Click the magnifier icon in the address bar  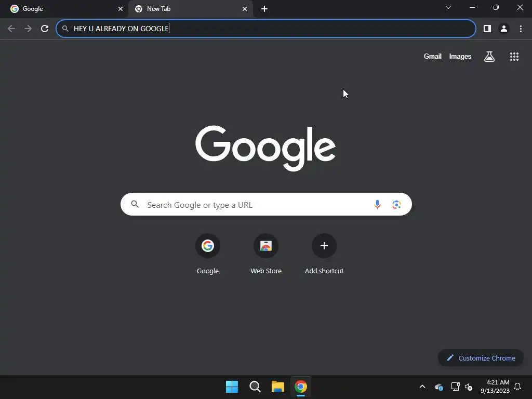tap(65, 29)
